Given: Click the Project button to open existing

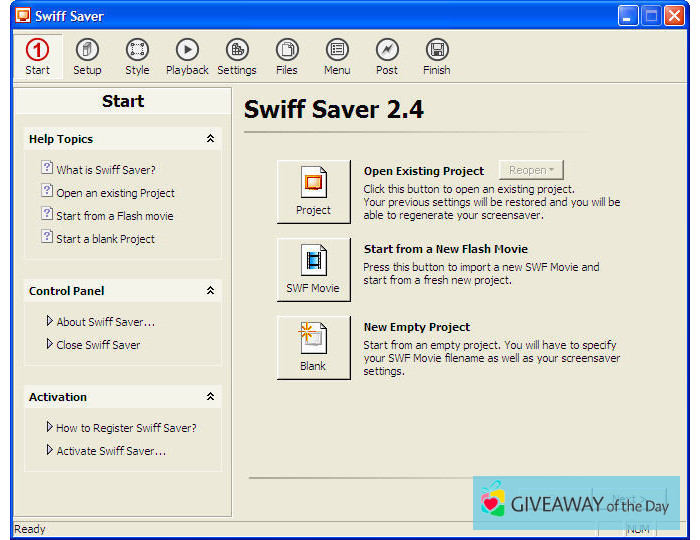Looking at the screenshot, I should click(313, 191).
